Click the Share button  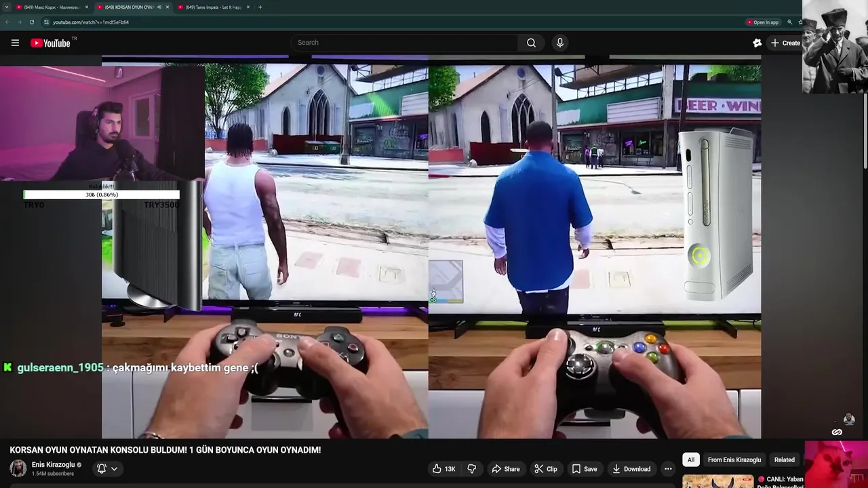click(506, 469)
